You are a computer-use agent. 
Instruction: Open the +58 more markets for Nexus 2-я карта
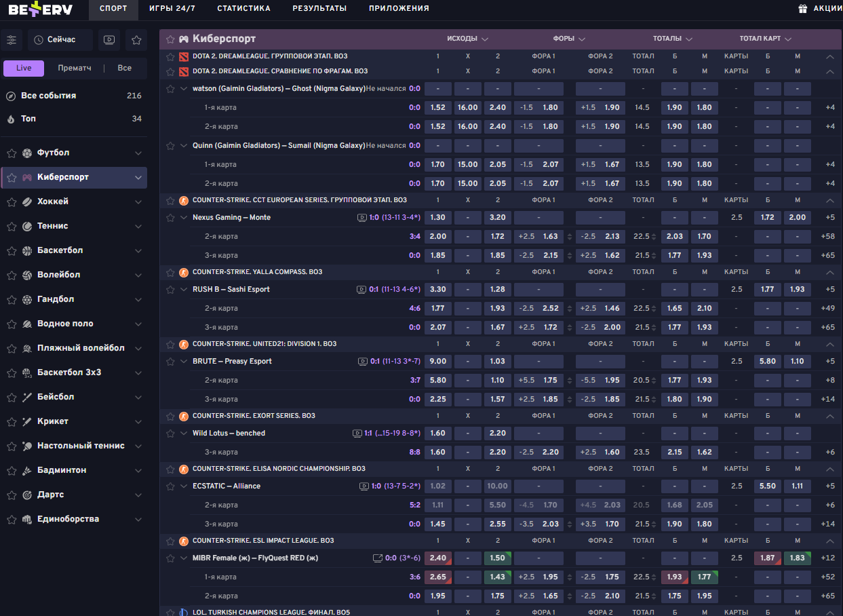click(x=827, y=236)
